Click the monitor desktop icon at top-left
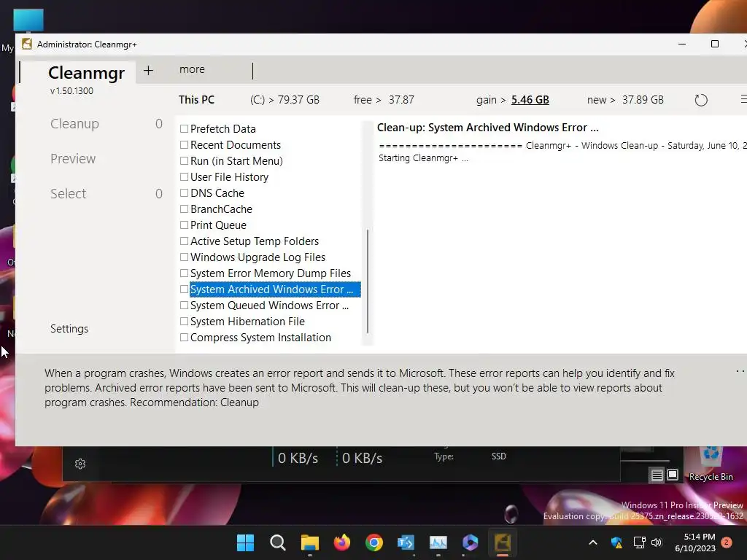The height and width of the screenshot is (560, 747). [28, 21]
